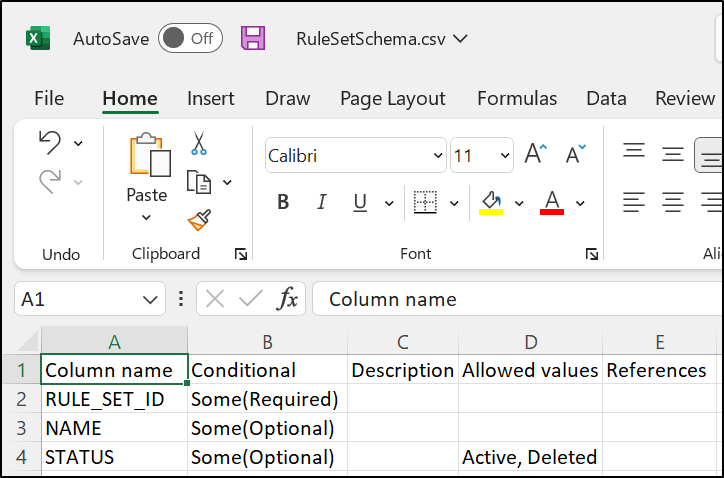Switch to the Formulas tab
Image resolution: width=724 pixels, height=478 pixels.
pyautogui.click(x=516, y=98)
